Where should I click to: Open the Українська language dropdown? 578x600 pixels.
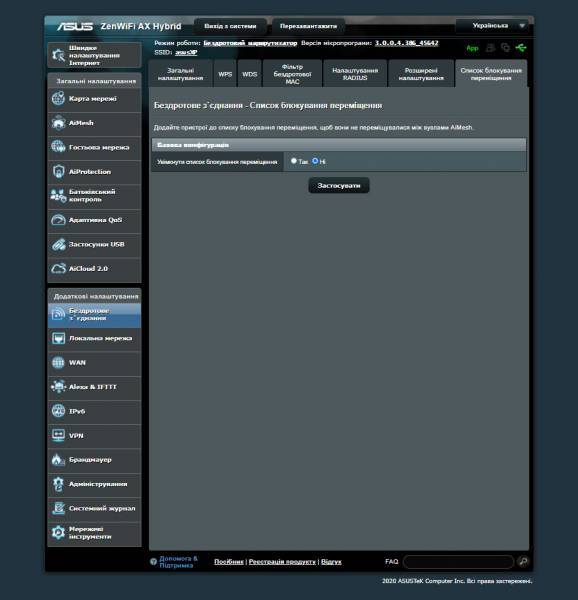493,26
